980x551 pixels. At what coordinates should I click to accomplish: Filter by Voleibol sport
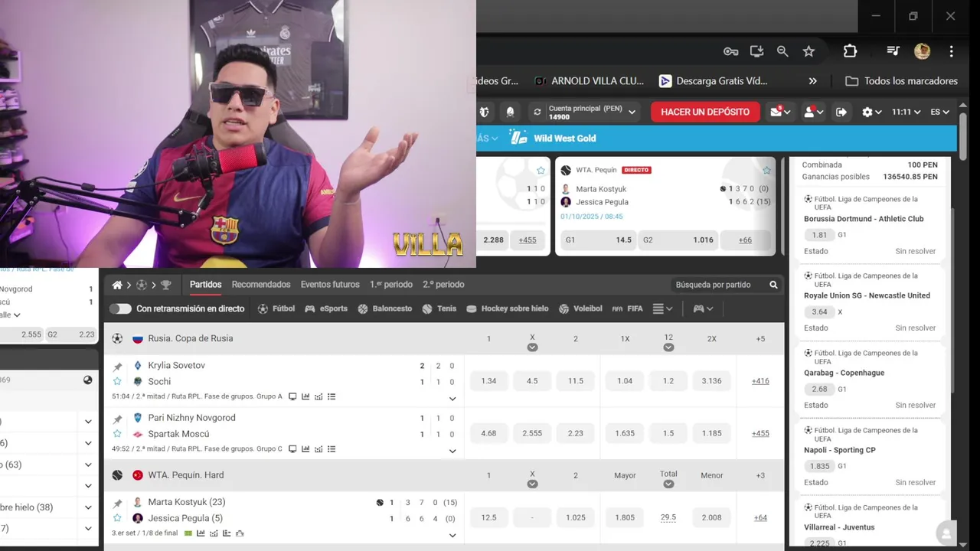[580, 308]
